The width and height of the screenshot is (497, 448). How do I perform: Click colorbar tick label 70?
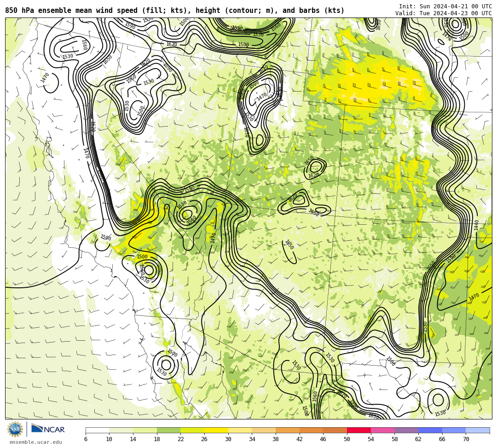(x=466, y=439)
